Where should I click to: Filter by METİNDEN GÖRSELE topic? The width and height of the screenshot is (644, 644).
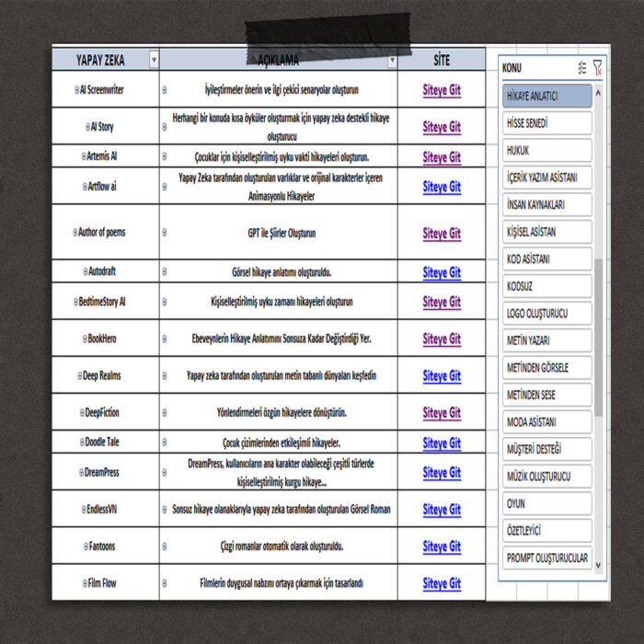(x=547, y=368)
